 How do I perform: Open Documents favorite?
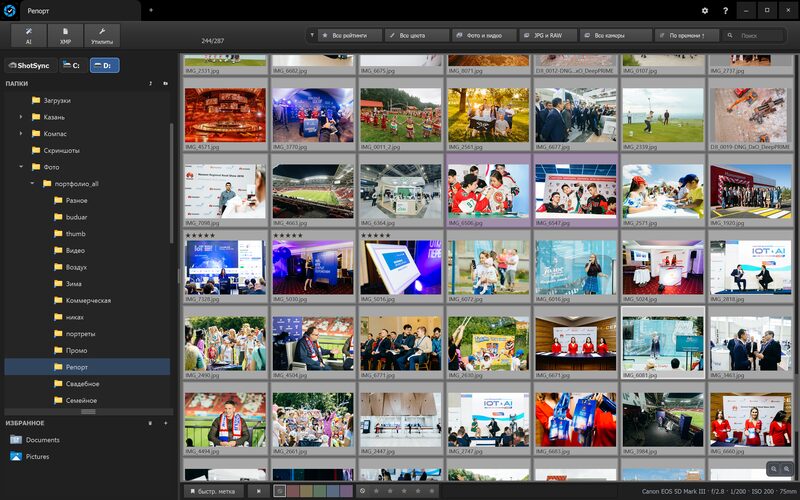(x=35, y=440)
